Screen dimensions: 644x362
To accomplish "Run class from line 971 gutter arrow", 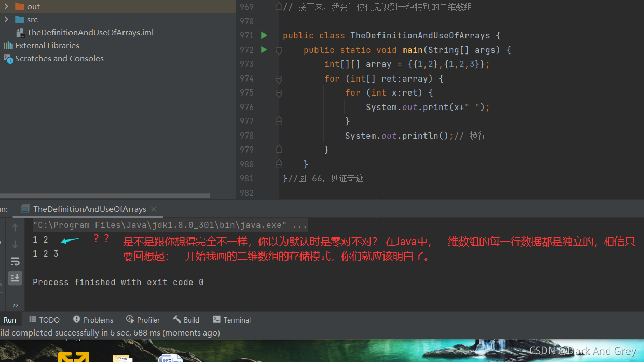I will [x=264, y=35].
